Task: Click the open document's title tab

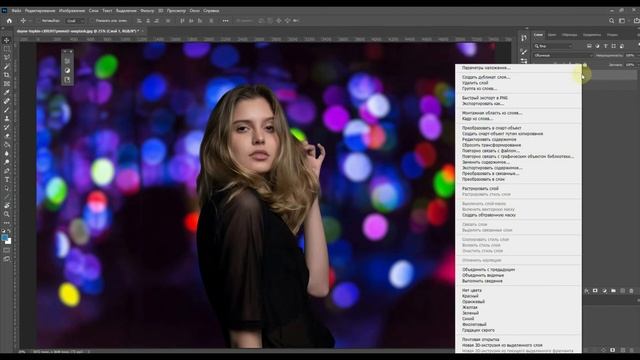Action: click(x=78, y=31)
